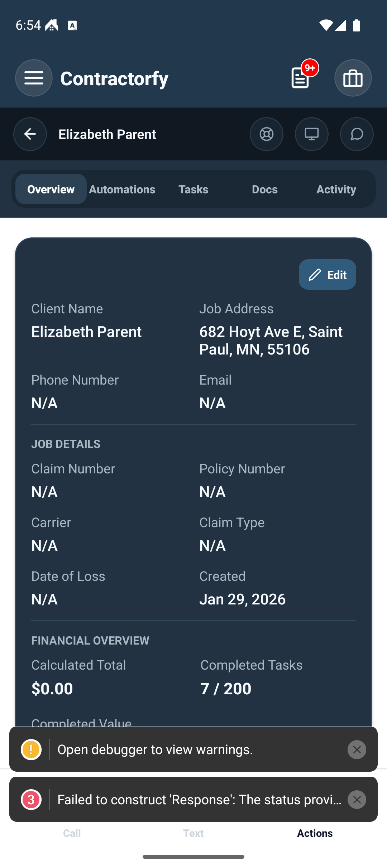The width and height of the screenshot is (387, 868).
Task: Switch to the Automations tab
Action: [x=122, y=189]
